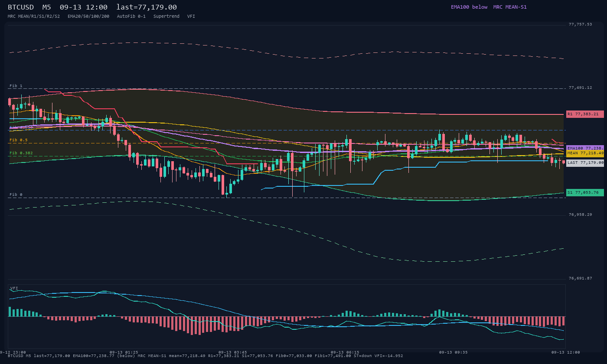Click the R1 77,383.21 price tag
Image resolution: width=607 pixels, height=364 pixels.
click(x=585, y=114)
